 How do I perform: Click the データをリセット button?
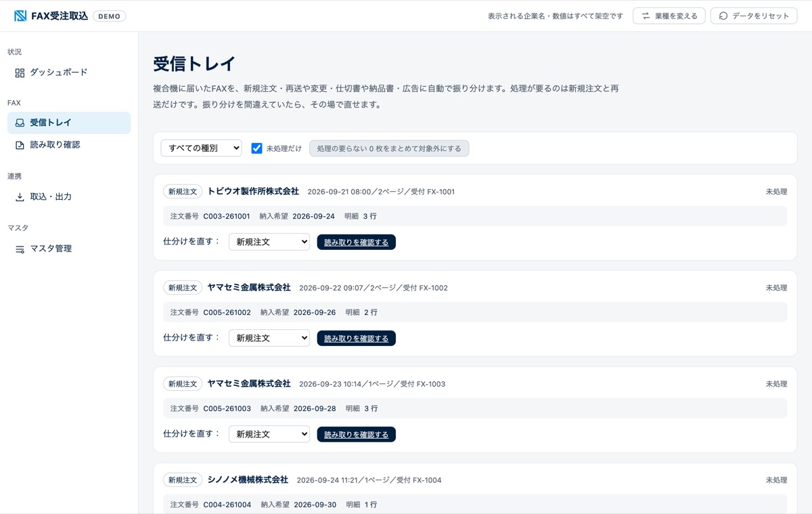tap(754, 16)
